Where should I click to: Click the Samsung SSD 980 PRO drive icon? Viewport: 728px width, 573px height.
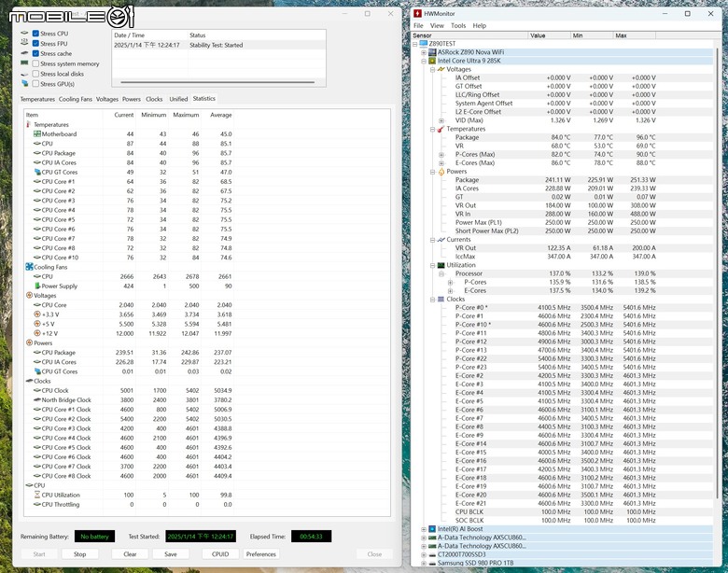432,563
